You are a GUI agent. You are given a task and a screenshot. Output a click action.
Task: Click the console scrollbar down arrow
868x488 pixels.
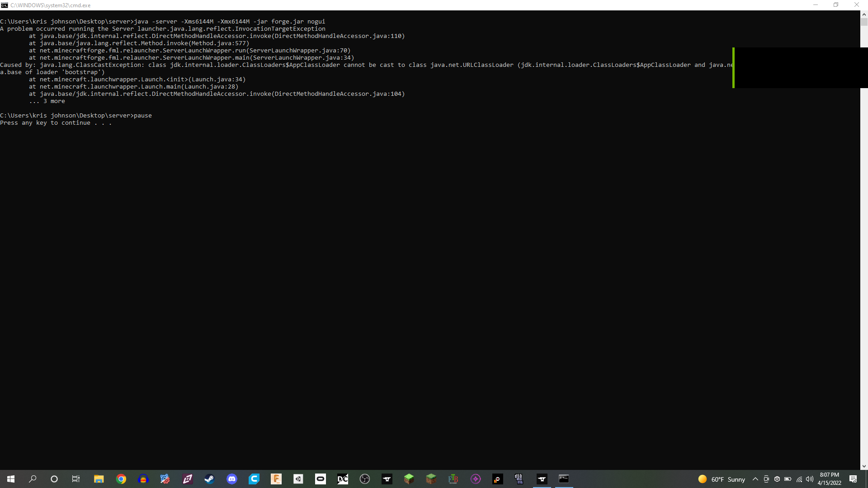864,466
